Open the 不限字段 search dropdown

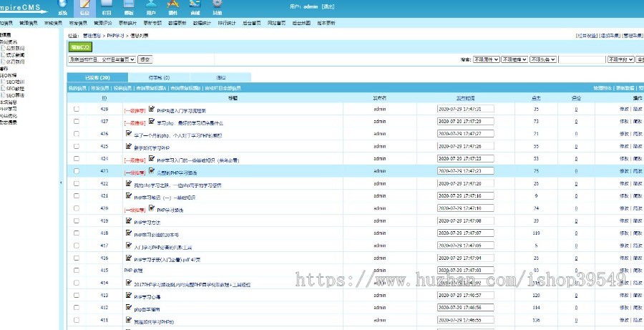click(x=620, y=59)
